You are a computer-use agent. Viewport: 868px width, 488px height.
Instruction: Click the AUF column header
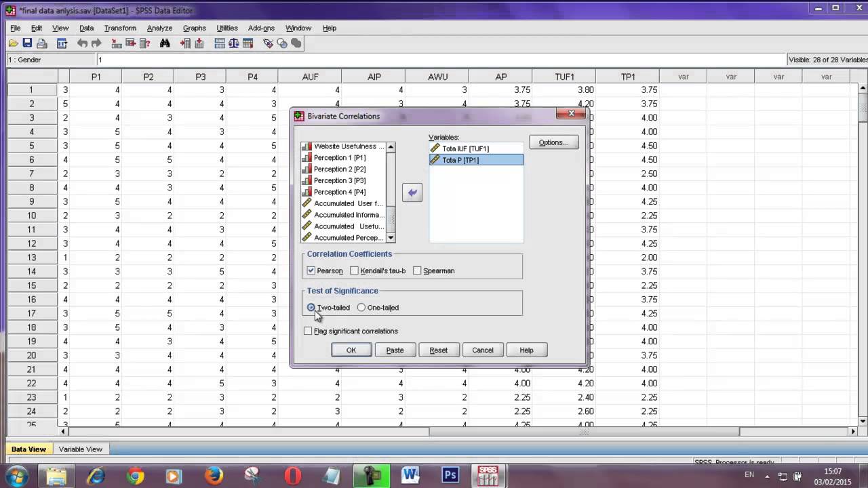click(310, 77)
